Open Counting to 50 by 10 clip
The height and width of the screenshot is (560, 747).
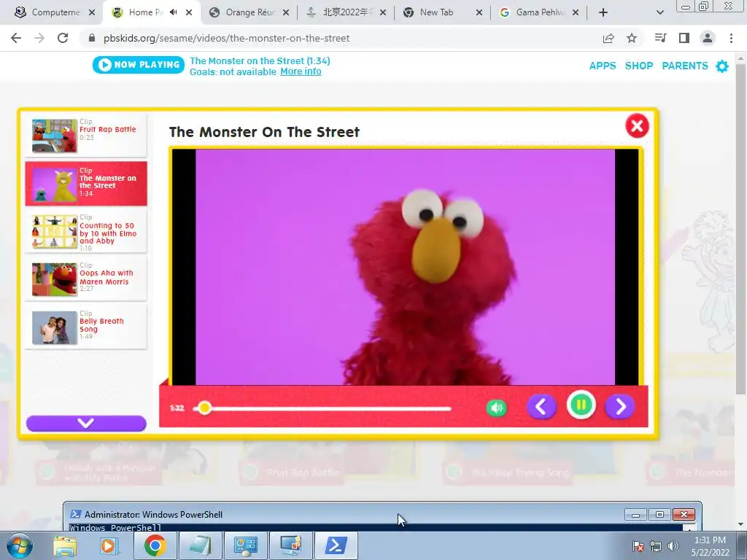point(86,232)
